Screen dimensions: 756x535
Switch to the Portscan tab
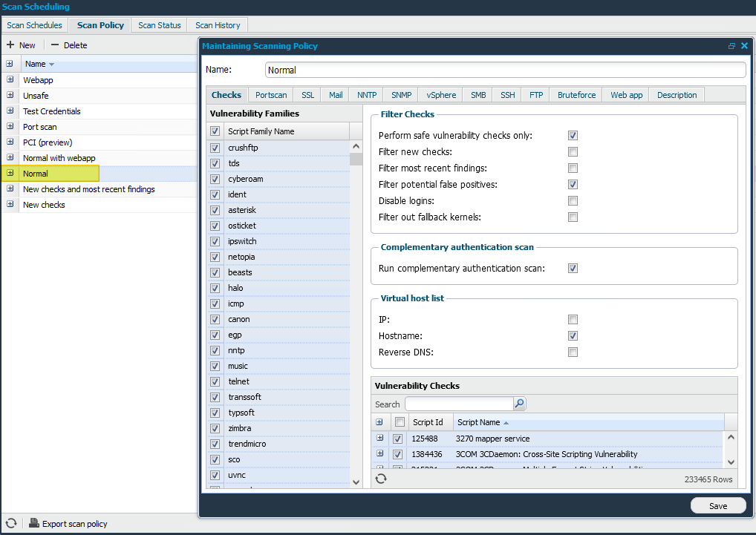tap(271, 95)
